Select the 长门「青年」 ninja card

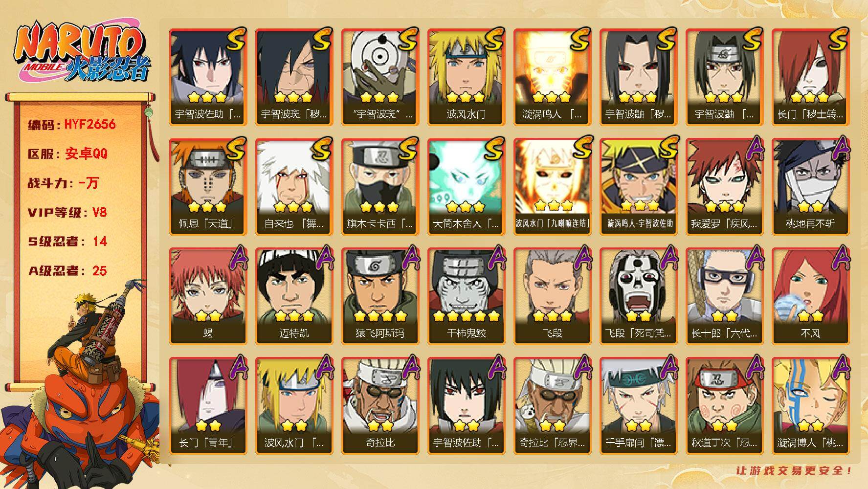(x=208, y=406)
